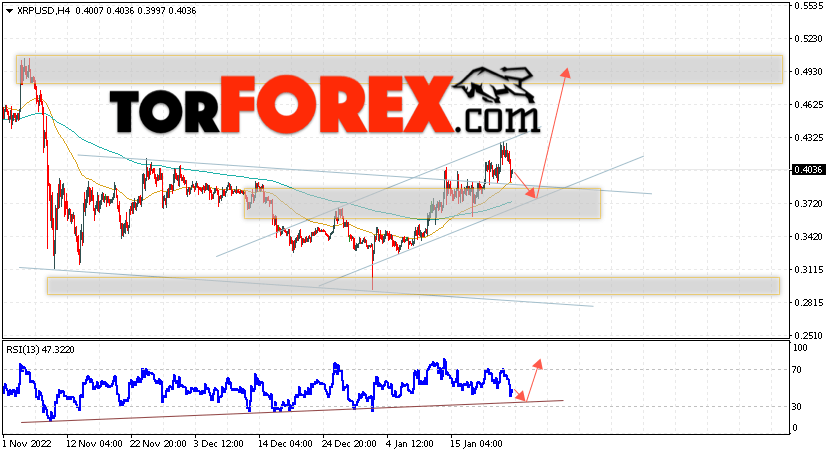Click the 0.5535 price axis label
The height and width of the screenshot is (455, 830).
808,6
